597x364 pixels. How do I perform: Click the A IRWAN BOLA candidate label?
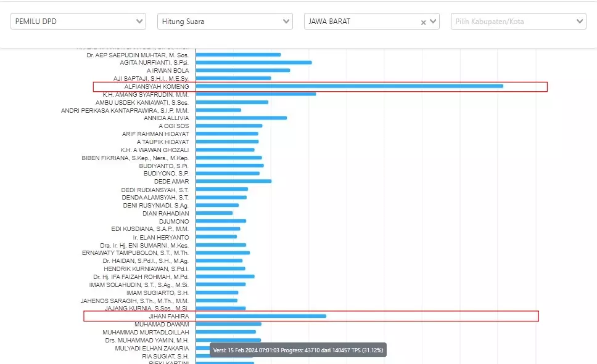[x=168, y=70]
